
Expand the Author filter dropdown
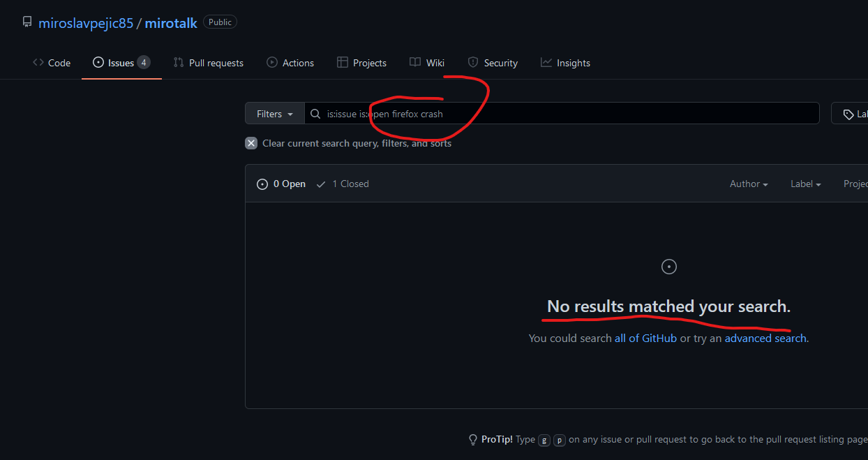748,184
